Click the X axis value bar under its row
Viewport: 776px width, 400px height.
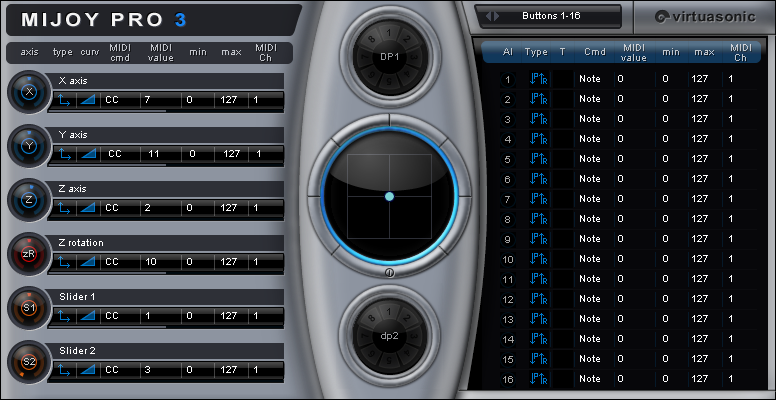[x=166, y=111]
